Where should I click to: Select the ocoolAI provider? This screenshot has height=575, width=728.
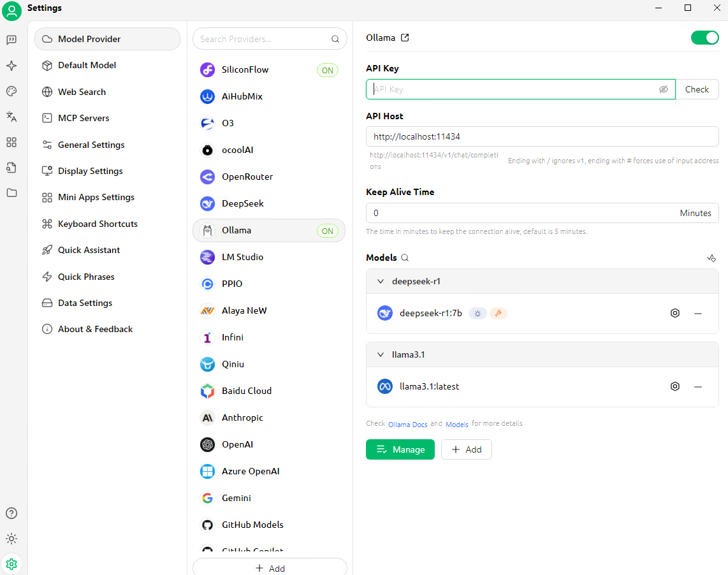coord(269,150)
